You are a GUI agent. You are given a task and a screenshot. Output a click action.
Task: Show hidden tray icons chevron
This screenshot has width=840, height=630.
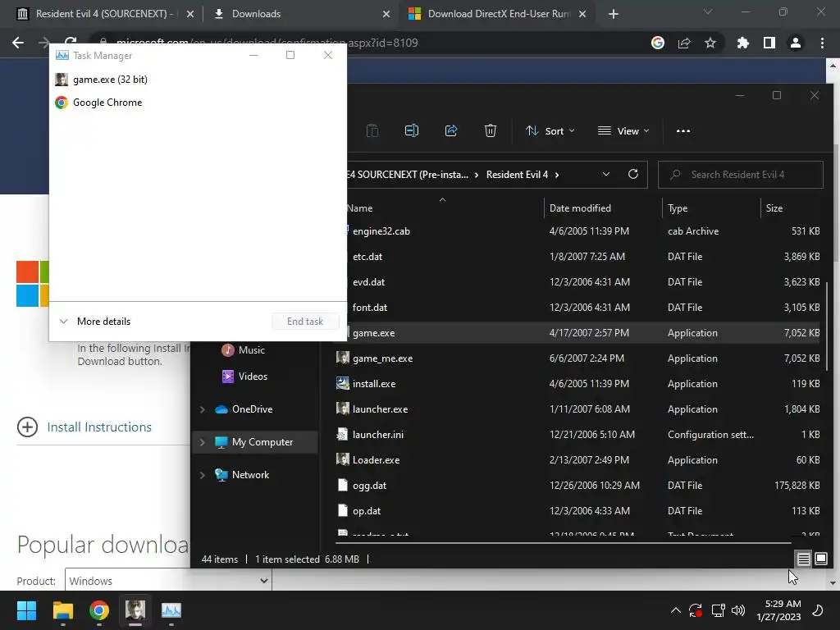click(x=676, y=610)
